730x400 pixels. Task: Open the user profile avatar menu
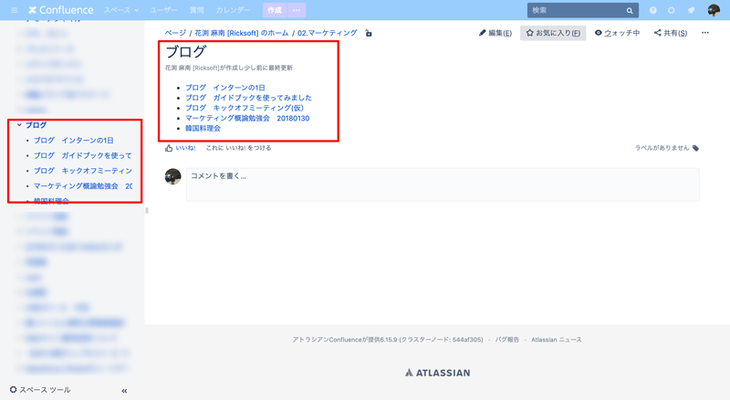coord(713,10)
